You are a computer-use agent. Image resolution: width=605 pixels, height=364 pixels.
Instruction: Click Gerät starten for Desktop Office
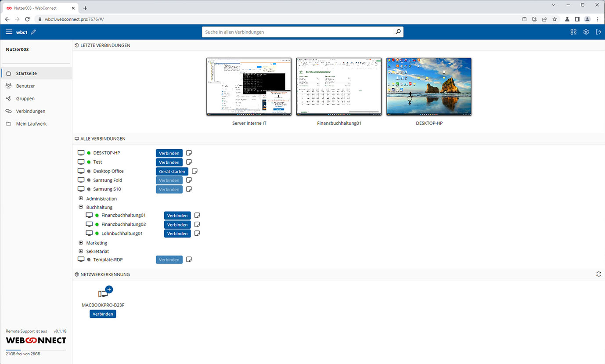(172, 171)
